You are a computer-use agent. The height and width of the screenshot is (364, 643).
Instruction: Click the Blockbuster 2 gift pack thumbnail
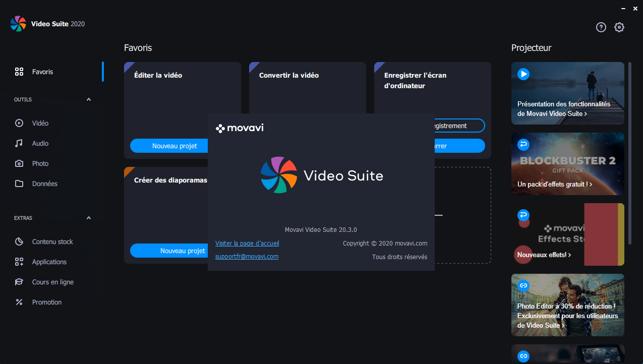tap(568, 164)
